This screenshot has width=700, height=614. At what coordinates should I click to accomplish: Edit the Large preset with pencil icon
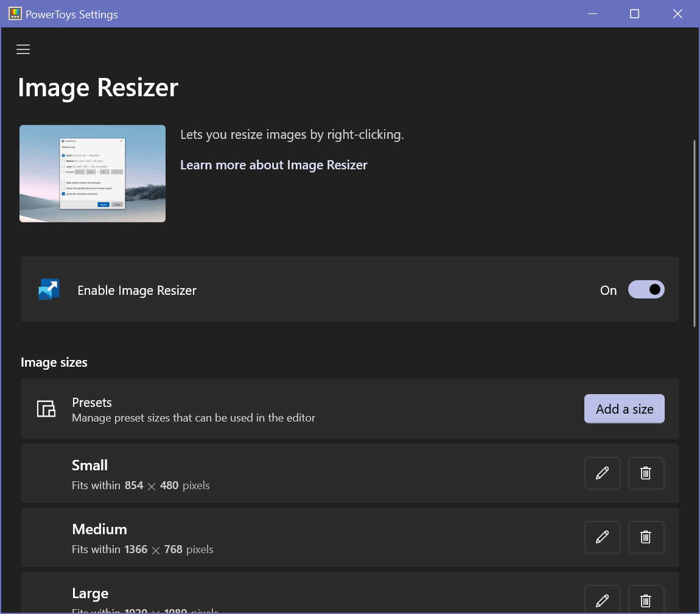[602, 600]
